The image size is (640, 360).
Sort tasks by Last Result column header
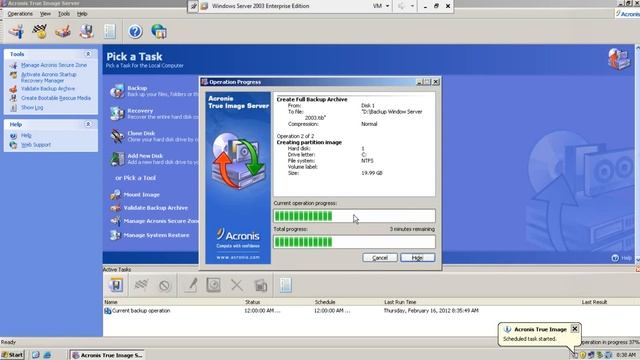[594, 302]
